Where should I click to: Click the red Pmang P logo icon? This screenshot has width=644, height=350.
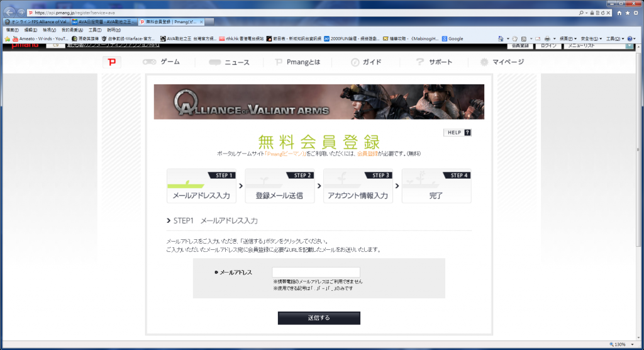tap(112, 62)
